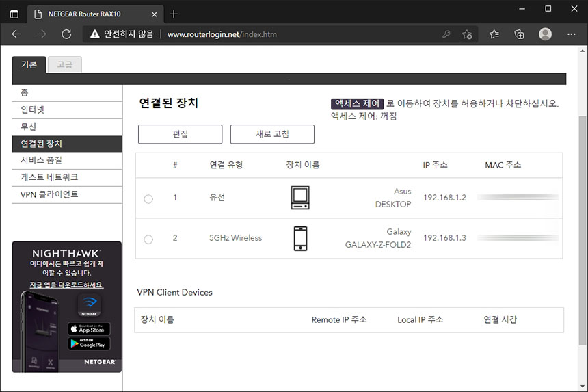Switch to the 고급 tab

coord(64,64)
